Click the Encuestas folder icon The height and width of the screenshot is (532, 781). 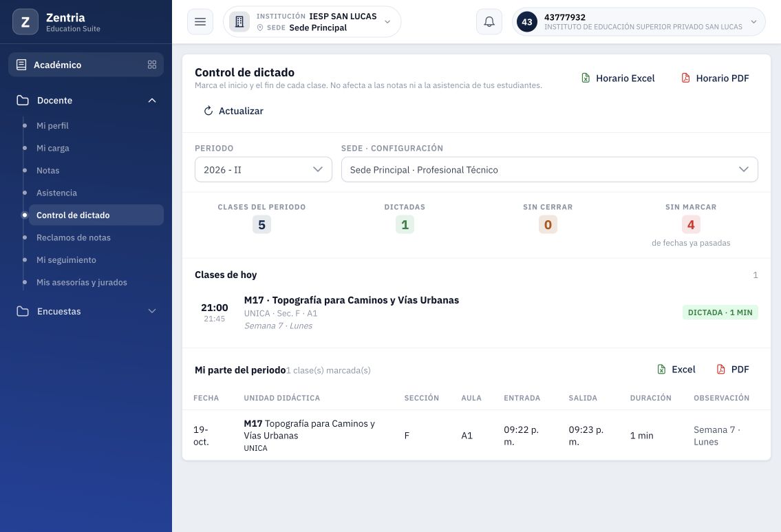[23, 311]
